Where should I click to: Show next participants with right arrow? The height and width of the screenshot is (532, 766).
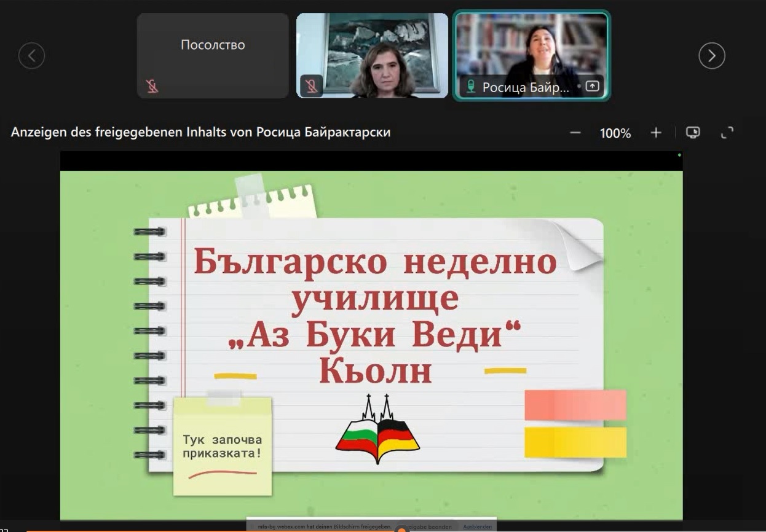[711, 56]
